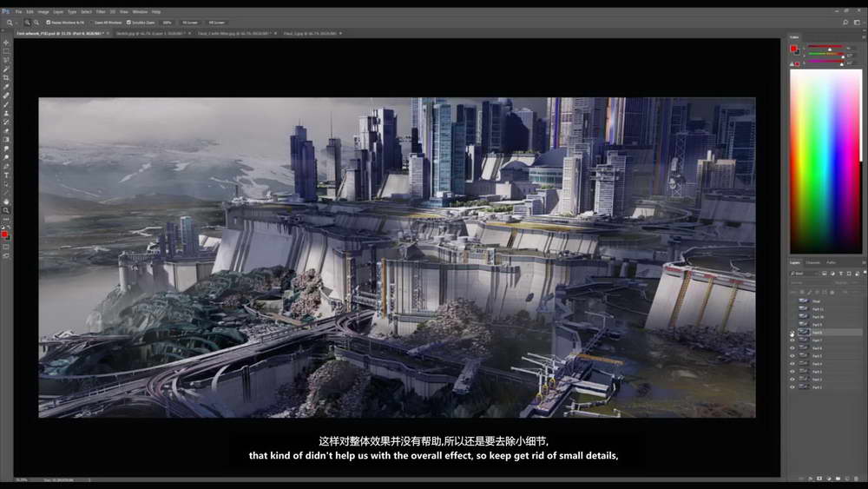
Task: Select the Part 10 layer thumbnail
Action: [804, 317]
